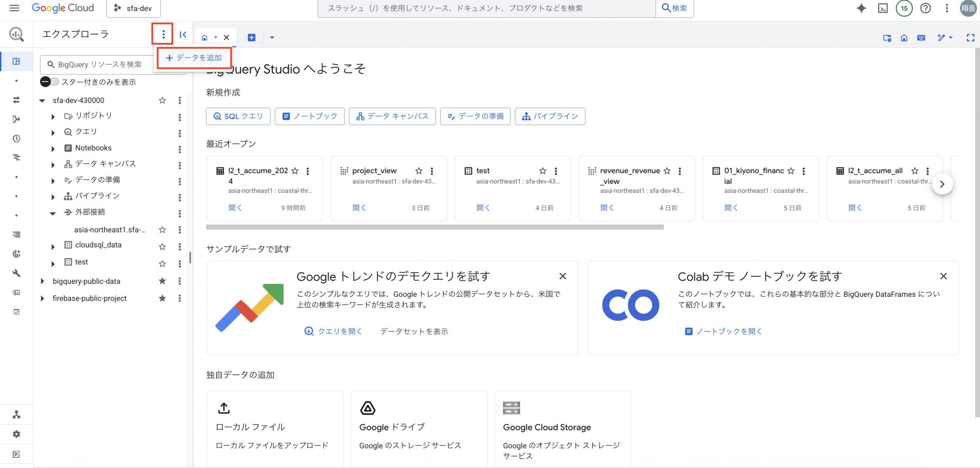The height and width of the screenshot is (468, 980).
Task: Collapse the sfa-dev-430000 project tree
Action: 42,101
